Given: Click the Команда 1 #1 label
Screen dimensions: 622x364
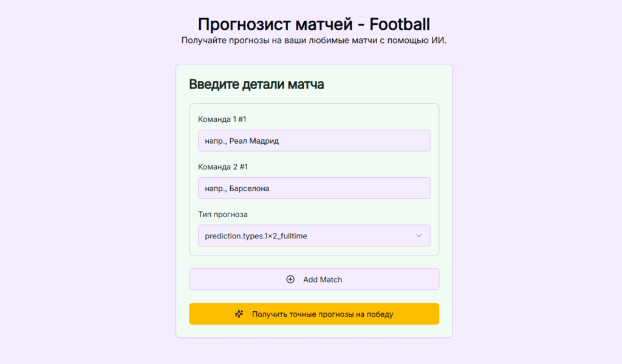Looking at the screenshot, I should click(216, 119).
